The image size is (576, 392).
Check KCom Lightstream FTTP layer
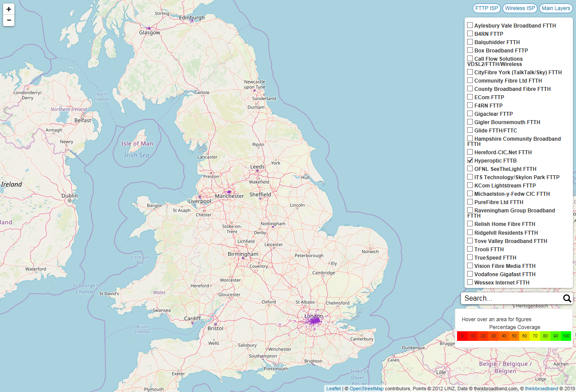click(470, 185)
